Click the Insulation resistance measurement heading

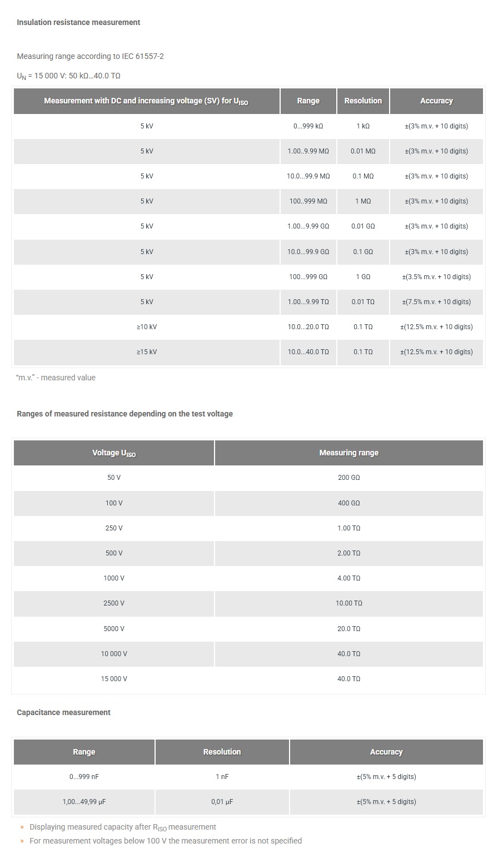pos(78,22)
